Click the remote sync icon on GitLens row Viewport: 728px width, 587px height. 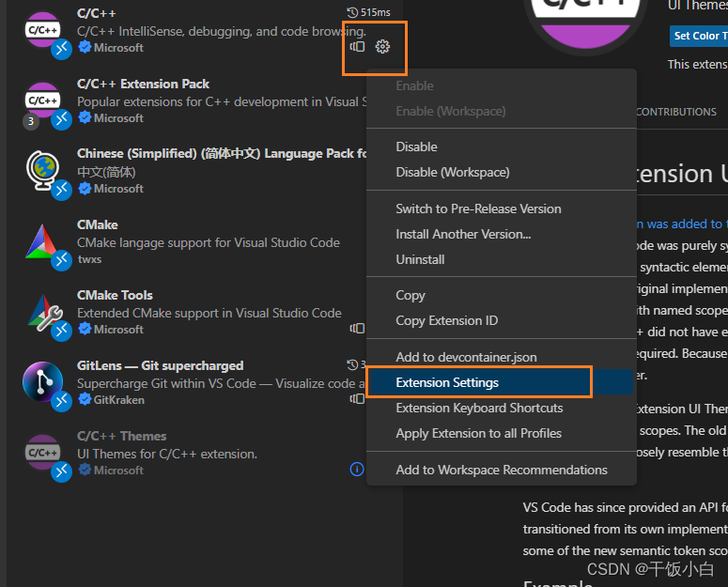point(357,398)
